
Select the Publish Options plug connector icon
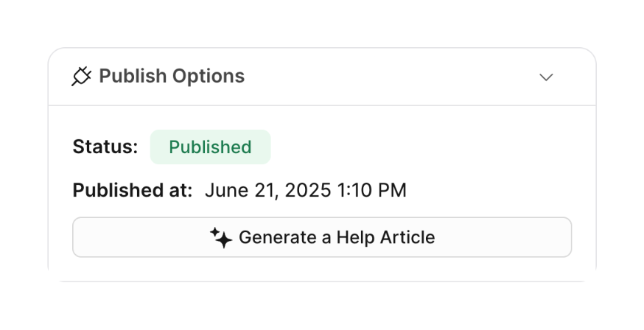pyautogui.click(x=81, y=77)
